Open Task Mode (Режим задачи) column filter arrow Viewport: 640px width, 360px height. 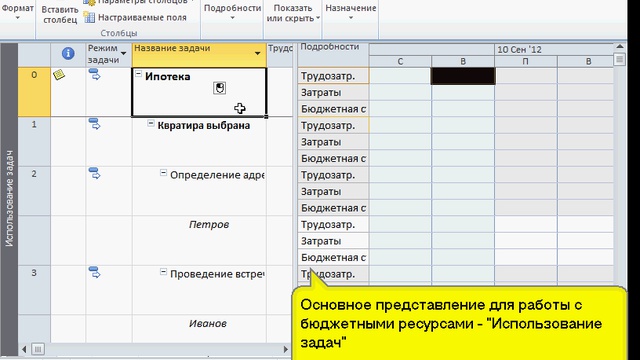pyautogui.click(x=123, y=53)
